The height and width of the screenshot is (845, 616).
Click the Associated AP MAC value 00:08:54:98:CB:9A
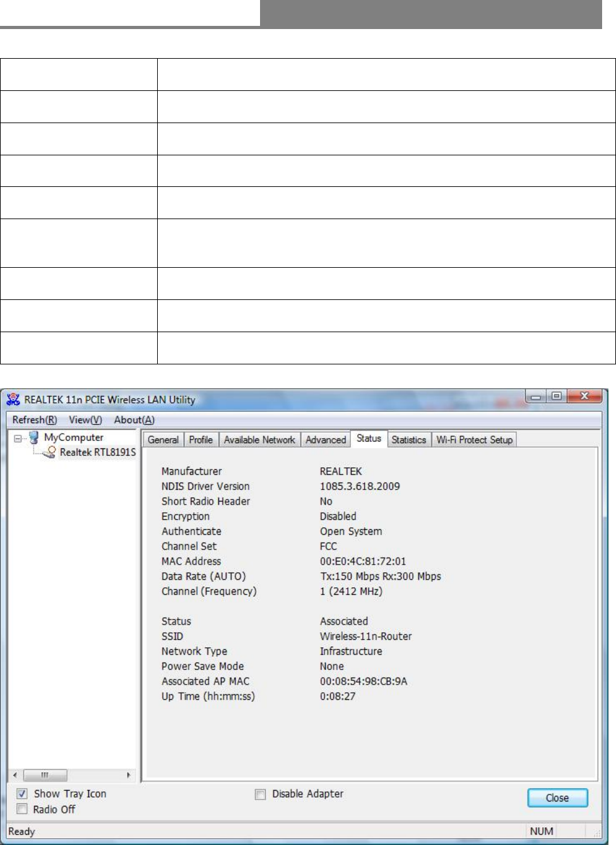click(x=364, y=681)
